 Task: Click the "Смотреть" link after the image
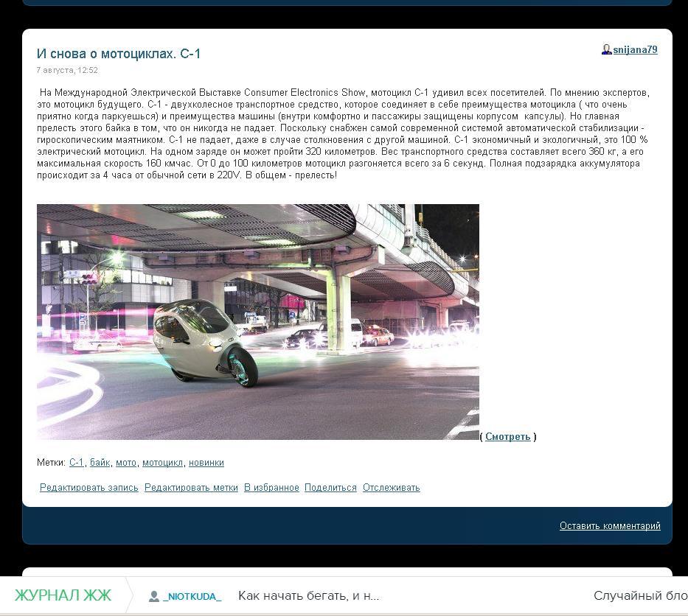[x=507, y=437]
